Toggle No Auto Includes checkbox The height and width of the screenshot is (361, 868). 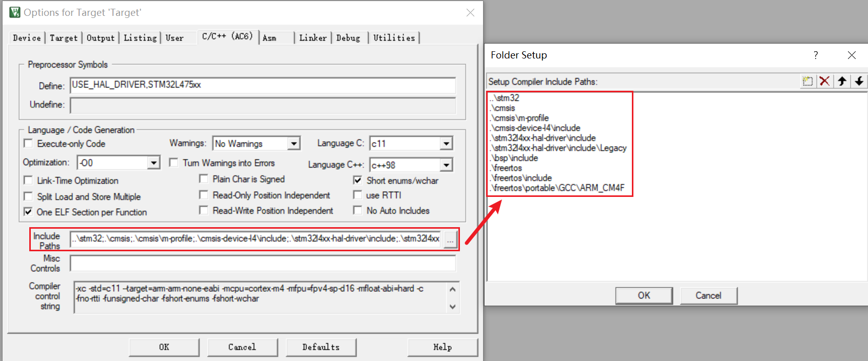click(x=358, y=210)
